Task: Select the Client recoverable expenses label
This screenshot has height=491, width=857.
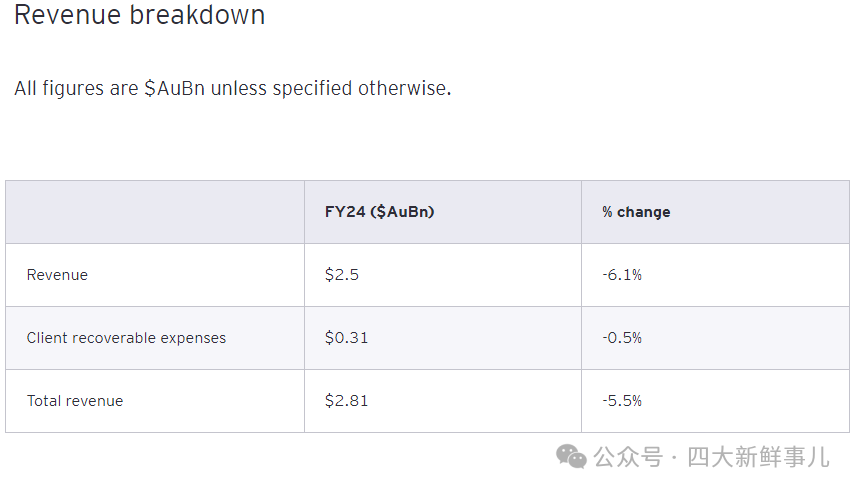Action: point(126,338)
